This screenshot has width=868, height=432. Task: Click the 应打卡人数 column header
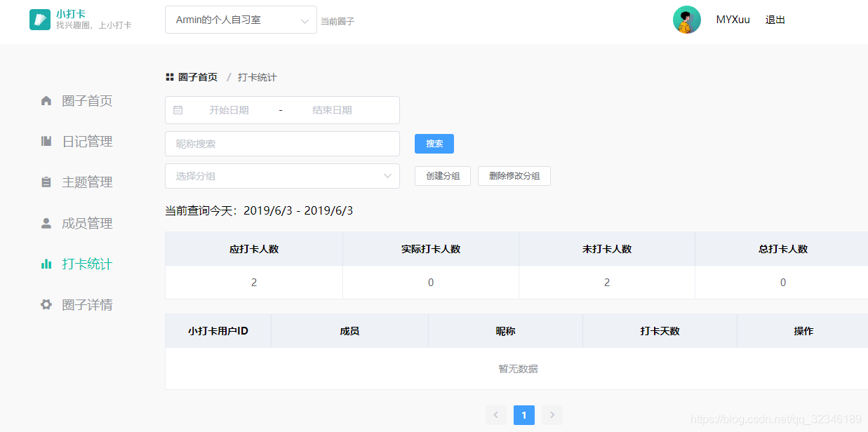click(x=254, y=249)
